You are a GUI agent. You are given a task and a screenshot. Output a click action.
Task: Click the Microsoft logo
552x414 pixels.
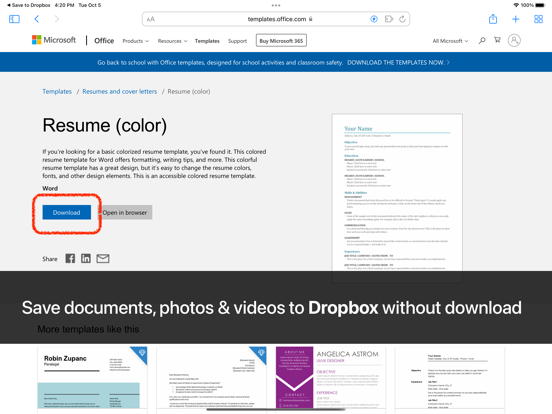pyautogui.click(x=54, y=40)
